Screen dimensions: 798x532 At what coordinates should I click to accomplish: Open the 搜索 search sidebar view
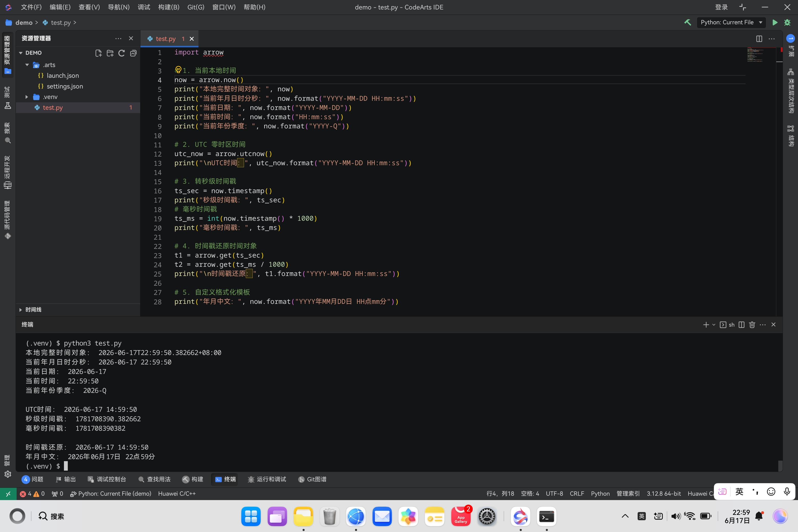[x=7, y=133]
